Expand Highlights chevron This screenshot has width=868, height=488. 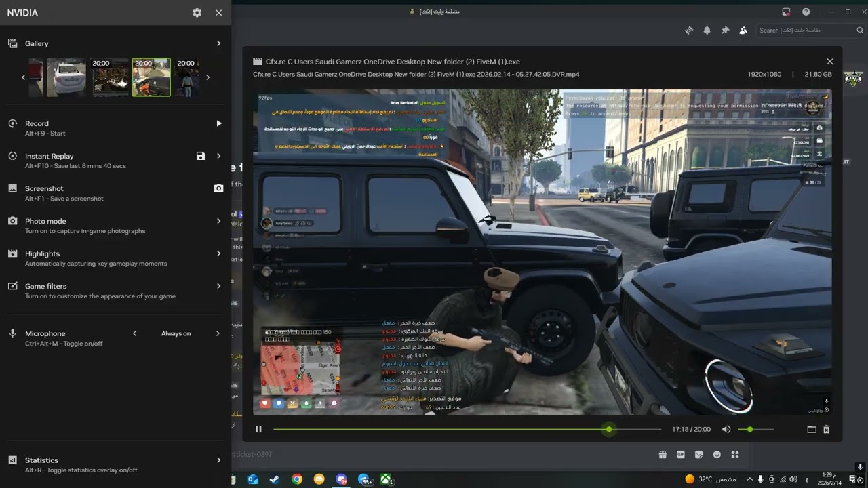(x=218, y=253)
